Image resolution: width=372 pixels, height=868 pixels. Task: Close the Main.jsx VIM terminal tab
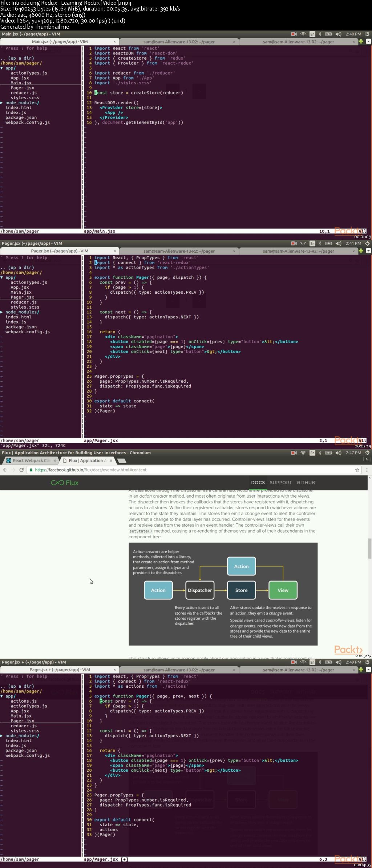click(115, 41)
